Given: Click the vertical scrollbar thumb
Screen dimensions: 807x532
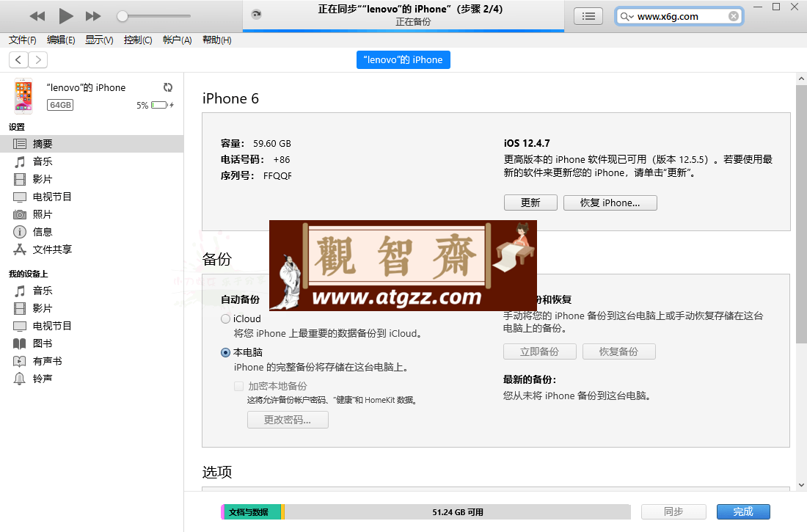Looking at the screenshot, I should point(801,214).
